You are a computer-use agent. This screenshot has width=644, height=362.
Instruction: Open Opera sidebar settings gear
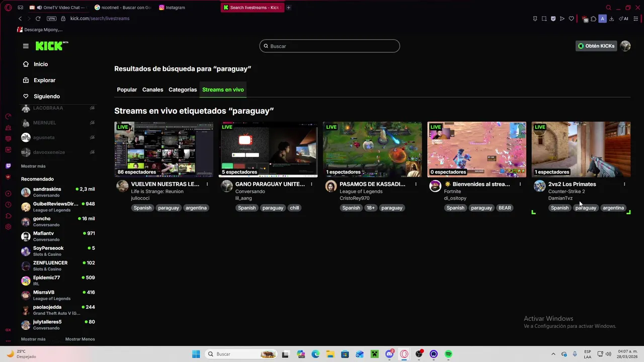point(8,227)
